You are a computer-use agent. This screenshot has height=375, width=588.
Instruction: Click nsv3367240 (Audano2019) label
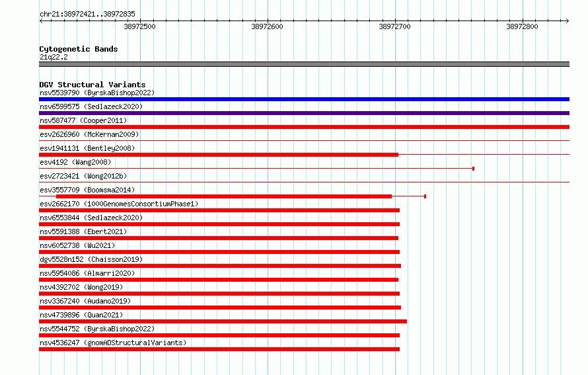pyautogui.click(x=85, y=301)
